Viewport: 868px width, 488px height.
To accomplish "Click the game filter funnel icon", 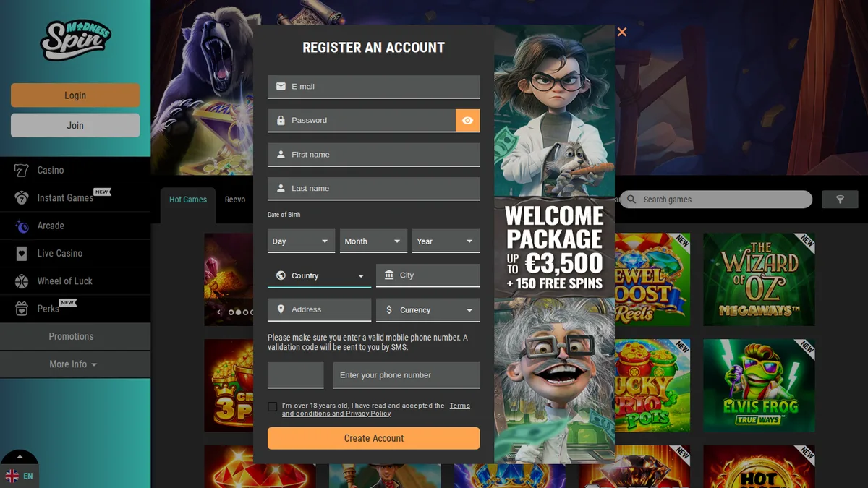I will pyautogui.click(x=840, y=200).
